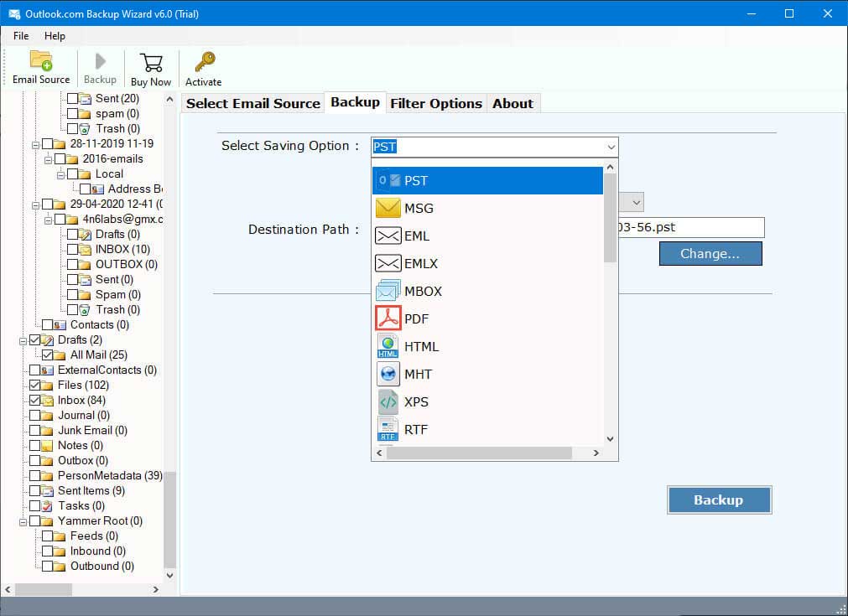Image resolution: width=848 pixels, height=616 pixels.
Task: Click the Change... destination button
Action: [x=710, y=253]
